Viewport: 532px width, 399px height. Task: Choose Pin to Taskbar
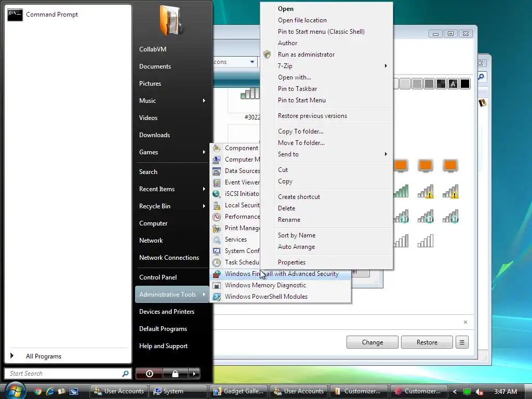click(297, 89)
